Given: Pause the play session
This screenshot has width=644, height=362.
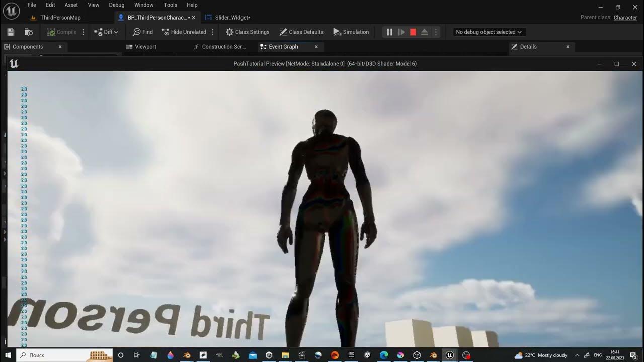Looking at the screenshot, I should click(x=389, y=32).
